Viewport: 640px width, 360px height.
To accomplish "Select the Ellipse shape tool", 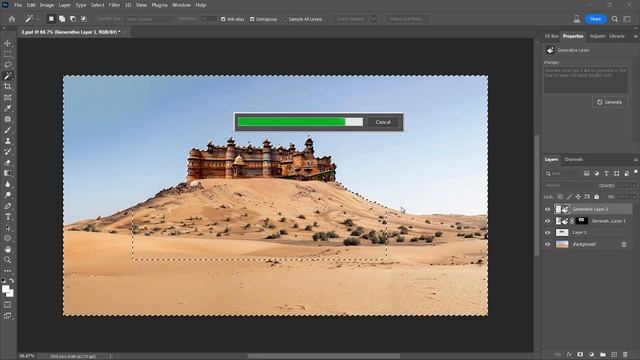I will (x=7, y=238).
